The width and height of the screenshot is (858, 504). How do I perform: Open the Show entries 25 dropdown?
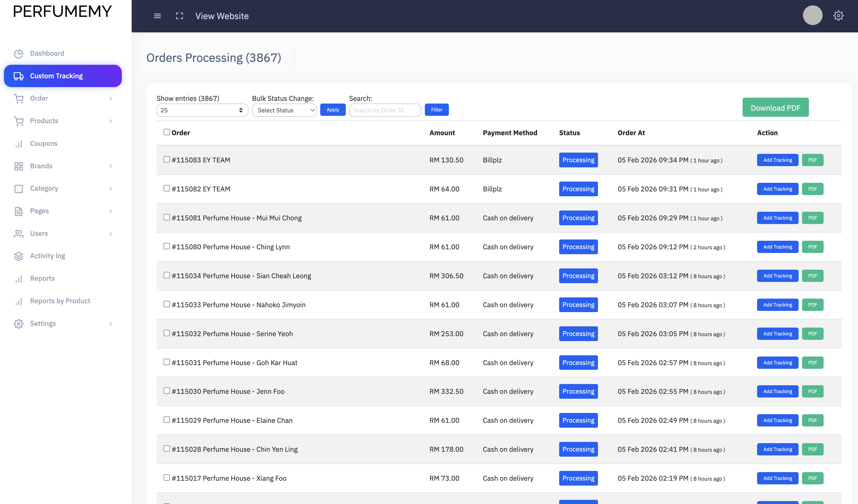[202, 110]
